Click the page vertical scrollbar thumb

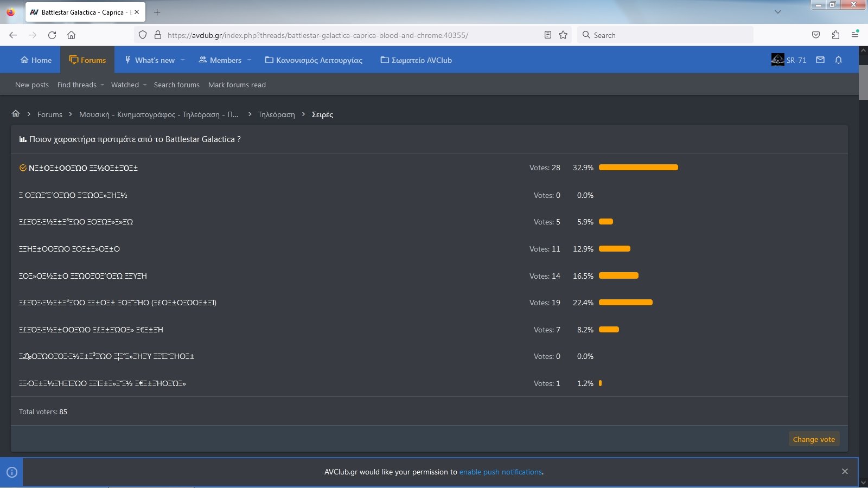[863, 81]
